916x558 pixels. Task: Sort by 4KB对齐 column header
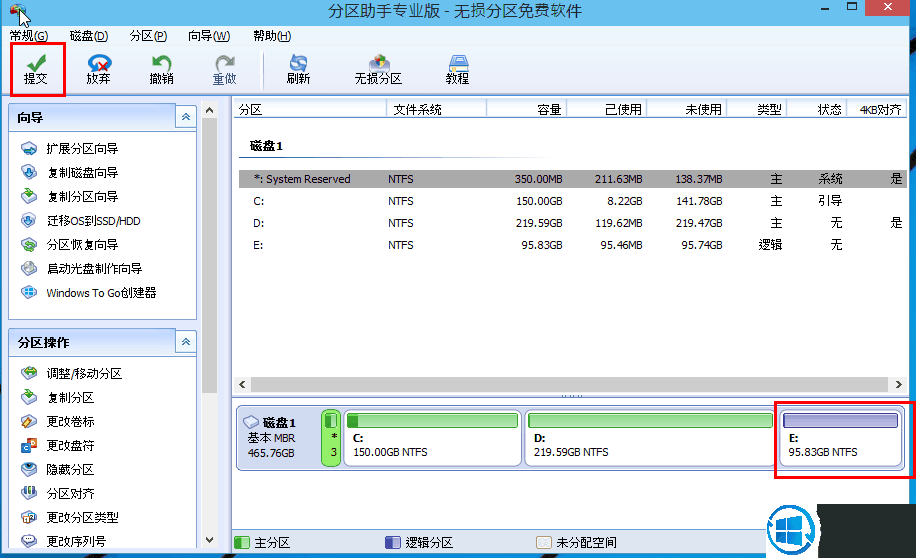pos(877,109)
